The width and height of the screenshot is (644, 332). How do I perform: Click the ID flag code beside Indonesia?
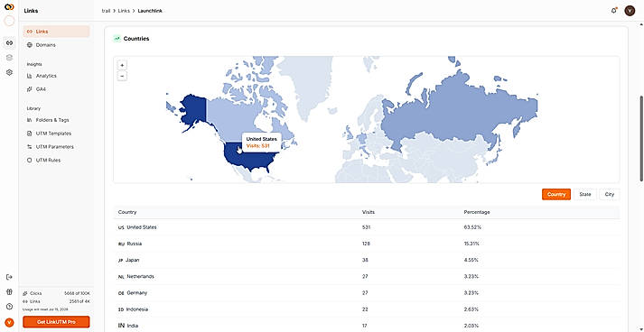[121, 309]
